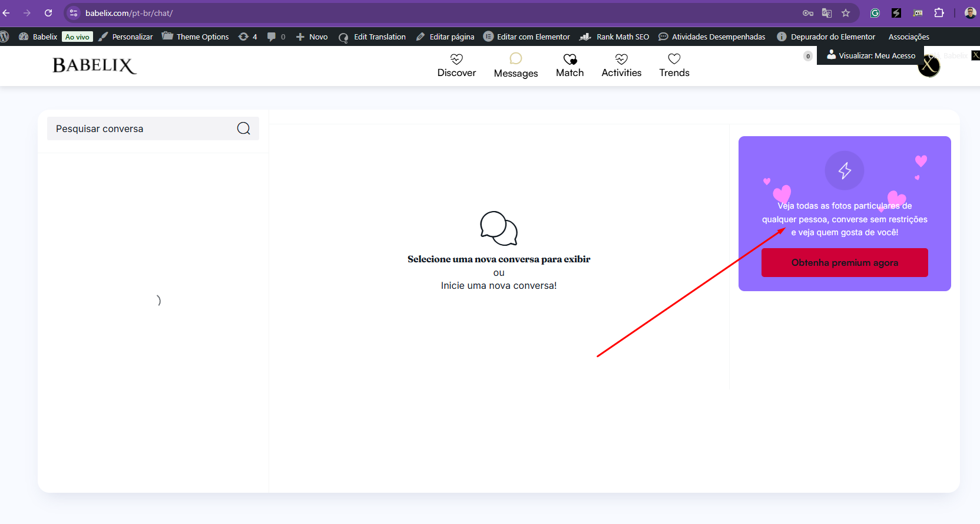Click Editar página link
The height and width of the screenshot is (524, 980).
[445, 37]
